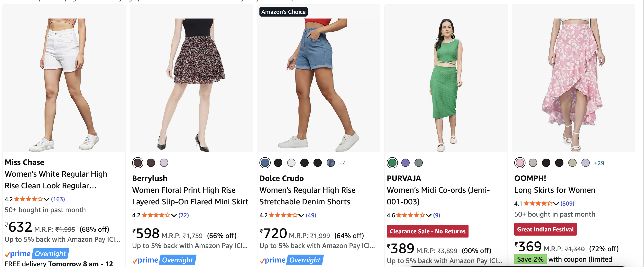
Task: Click the prime Overnight badge under Dolce Crudo
Action: (x=292, y=260)
